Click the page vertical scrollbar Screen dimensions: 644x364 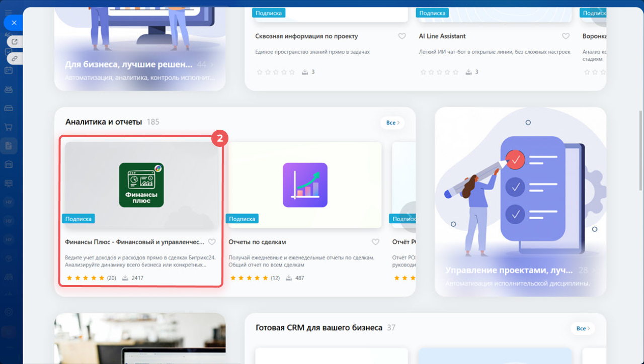pyautogui.click(x=640, y=151)
